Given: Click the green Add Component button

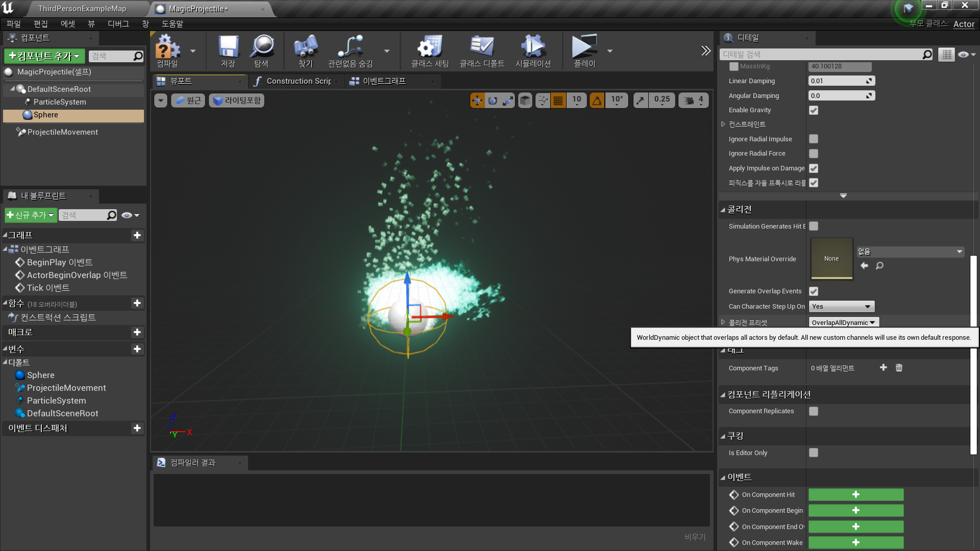Looking at the screenshot, I should [x=44, y=56].
